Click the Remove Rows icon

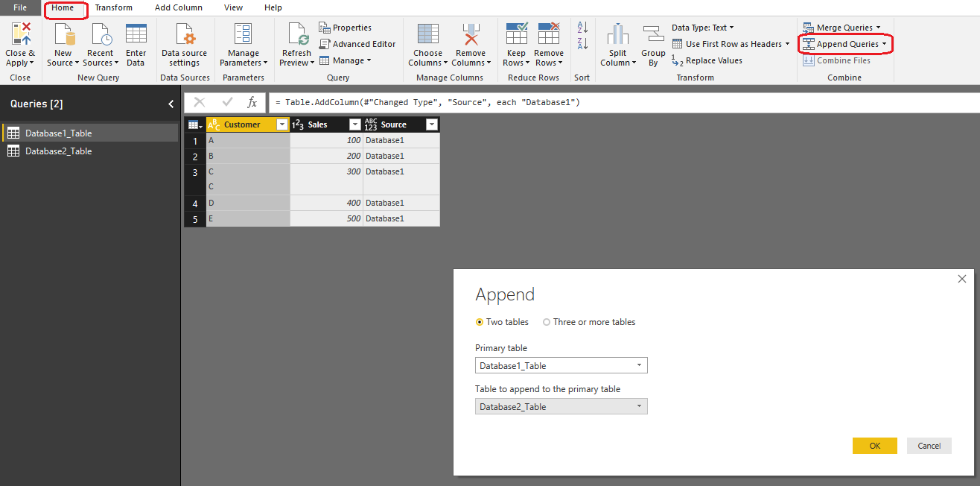[x=549, y=34]
